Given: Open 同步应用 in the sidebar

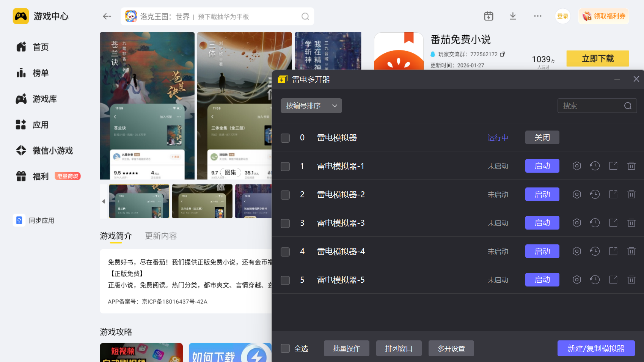Looking at the screenshot, I should 34,220.
